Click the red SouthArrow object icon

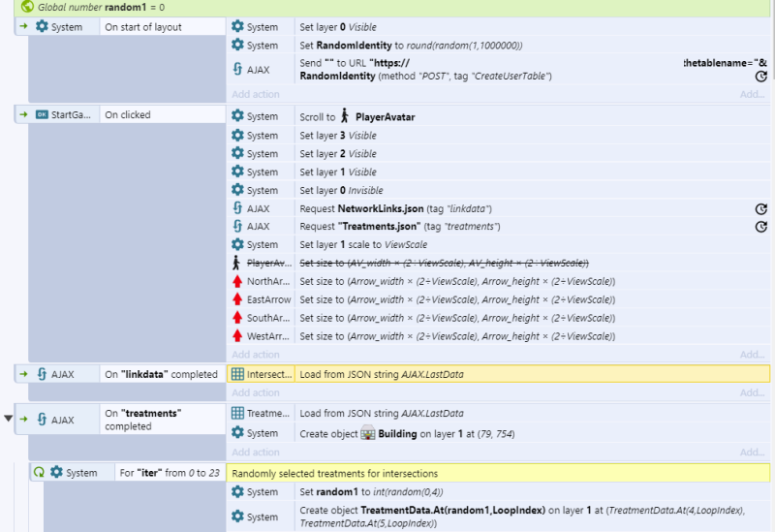[237, 318]
